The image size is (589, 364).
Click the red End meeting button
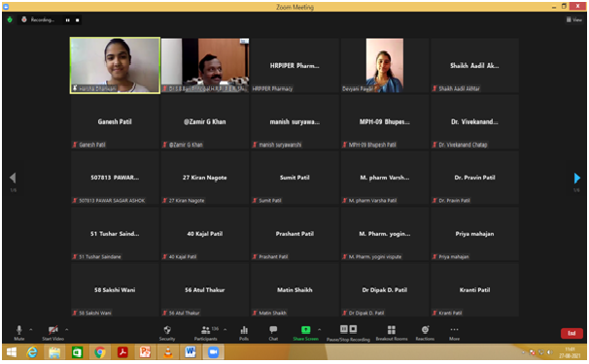coord(572,333)
